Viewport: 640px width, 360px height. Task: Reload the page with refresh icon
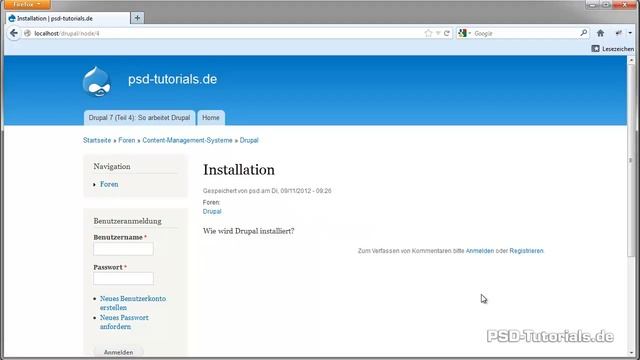[447, 33]
